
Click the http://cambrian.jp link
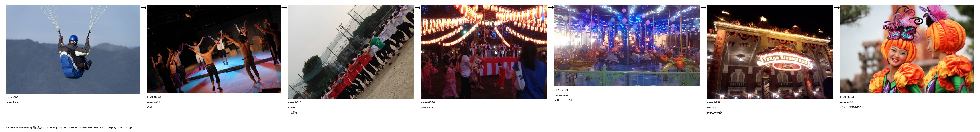click(119, 127)
